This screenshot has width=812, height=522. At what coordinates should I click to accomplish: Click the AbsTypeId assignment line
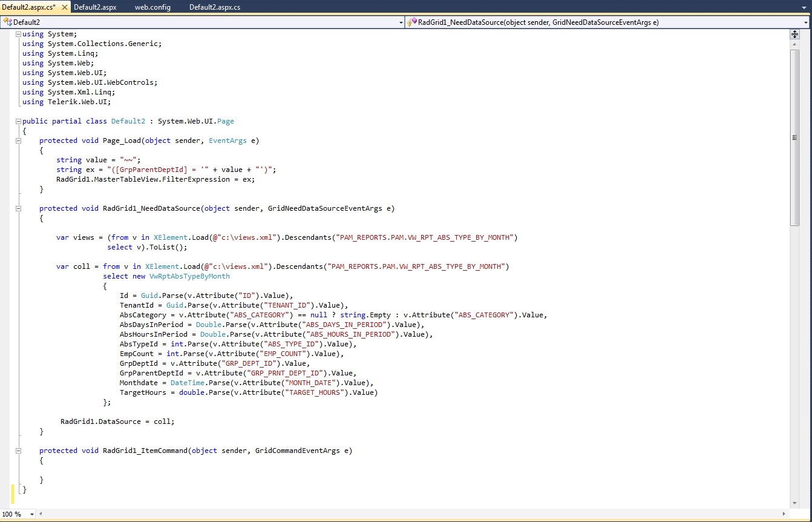[x=238, y=344]
